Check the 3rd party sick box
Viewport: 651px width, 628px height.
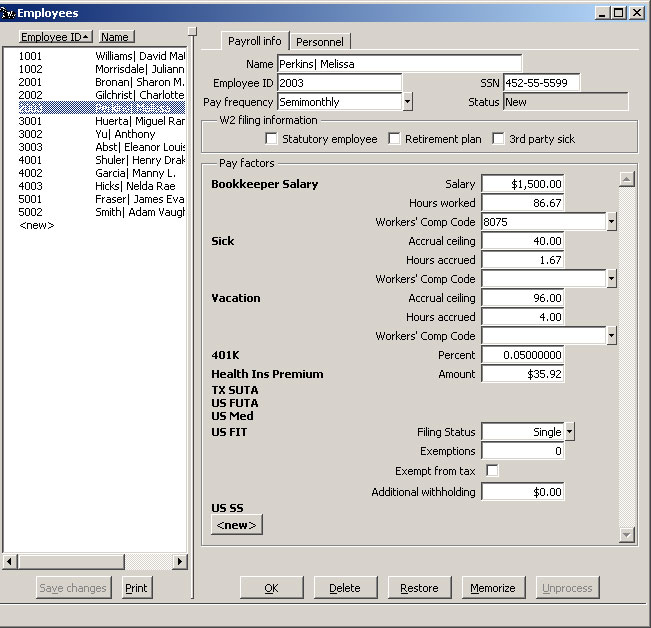(x=498, y=139)
